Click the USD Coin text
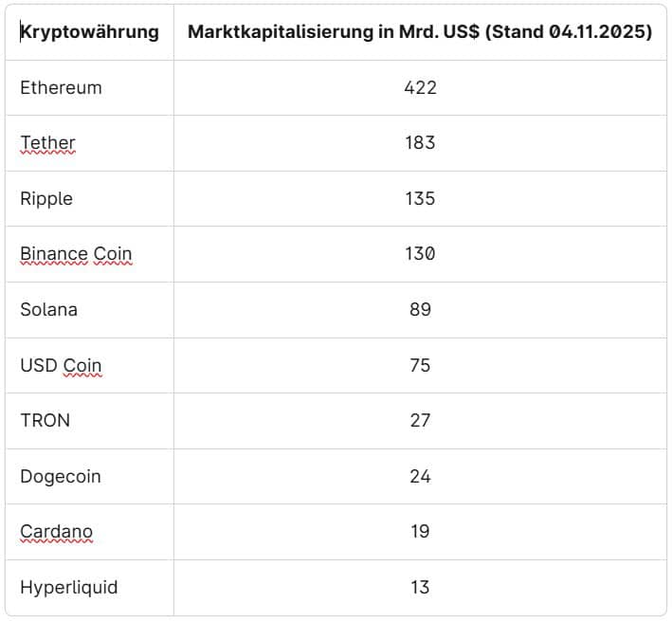Viewport: 672px width, 621px height. click(61, 365)
